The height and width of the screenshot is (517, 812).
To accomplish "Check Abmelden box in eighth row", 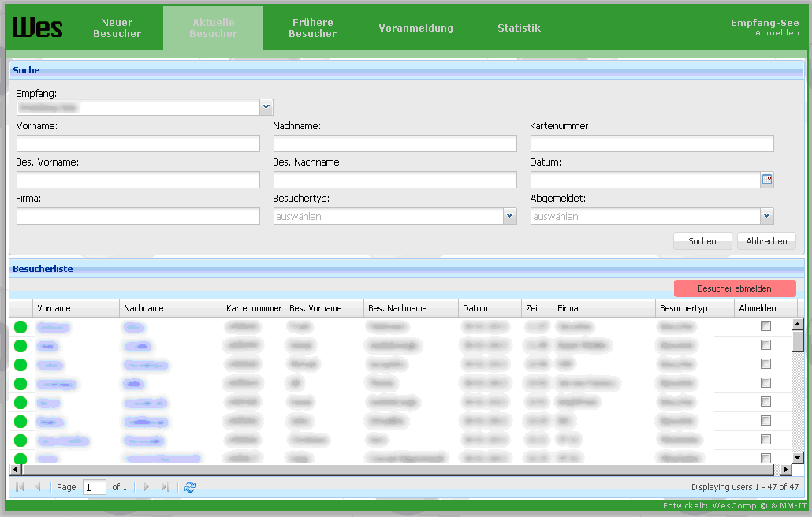I will point(765,458).
